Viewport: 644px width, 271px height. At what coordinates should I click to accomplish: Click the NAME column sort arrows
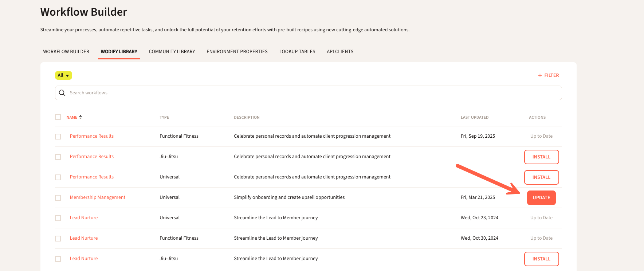click(x=80, y=117)
